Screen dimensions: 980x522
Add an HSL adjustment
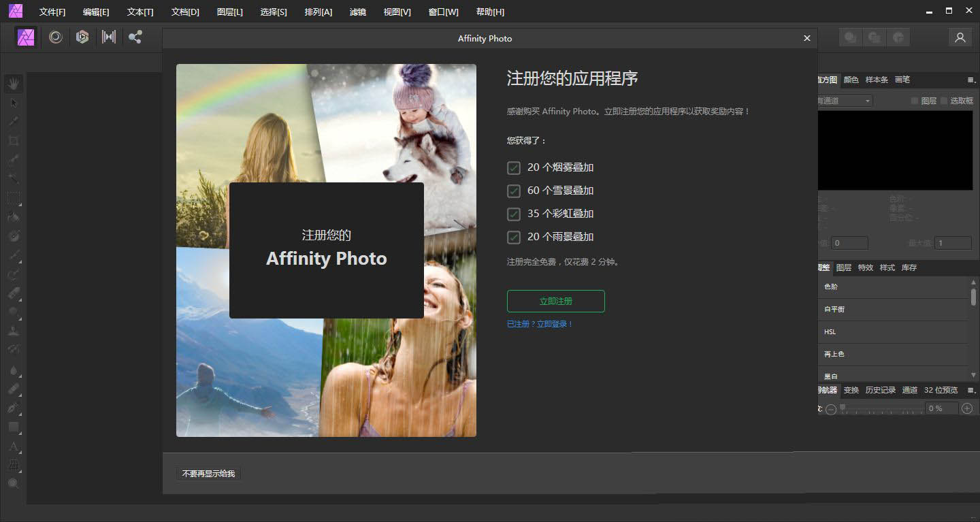(893, 332)
